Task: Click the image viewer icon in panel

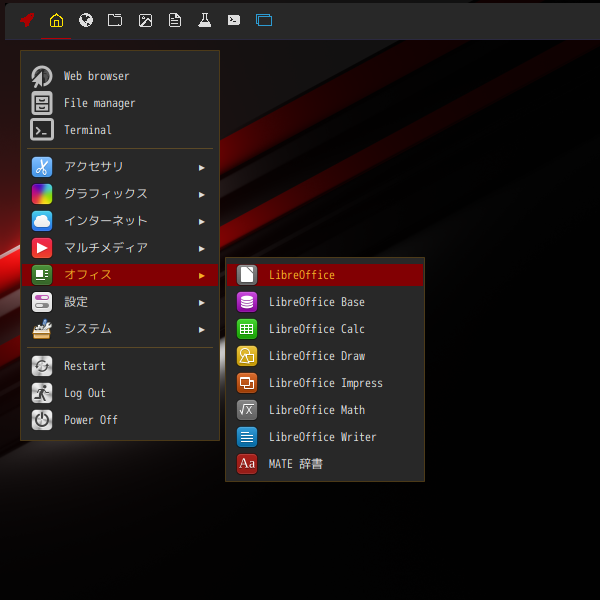Action: coord(145,20)
